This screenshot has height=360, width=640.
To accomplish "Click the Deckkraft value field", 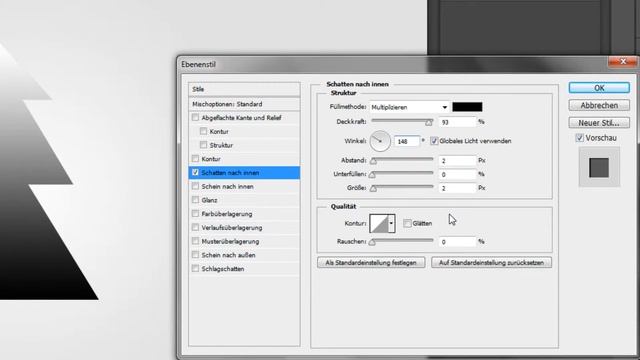I will (x=457, y=122).
